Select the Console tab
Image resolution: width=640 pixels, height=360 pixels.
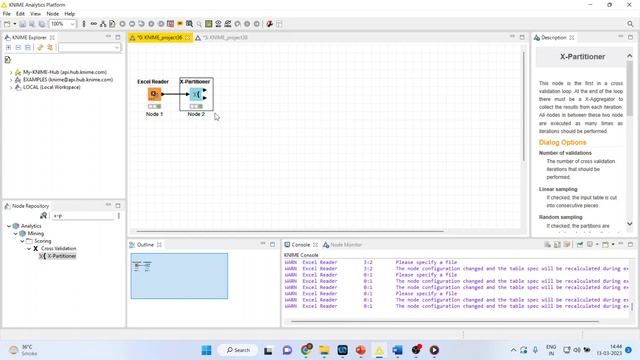coord(300,245)
